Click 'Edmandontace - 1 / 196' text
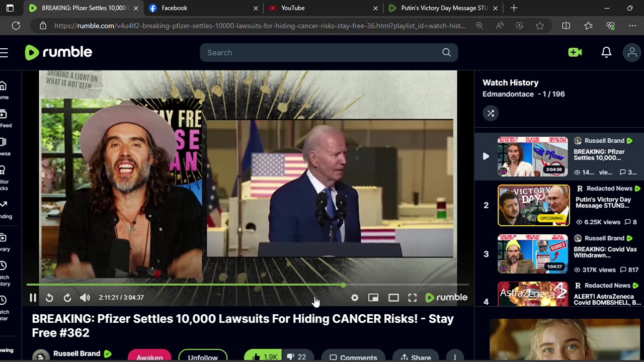The image size is (644, 362). pos(523,94)
